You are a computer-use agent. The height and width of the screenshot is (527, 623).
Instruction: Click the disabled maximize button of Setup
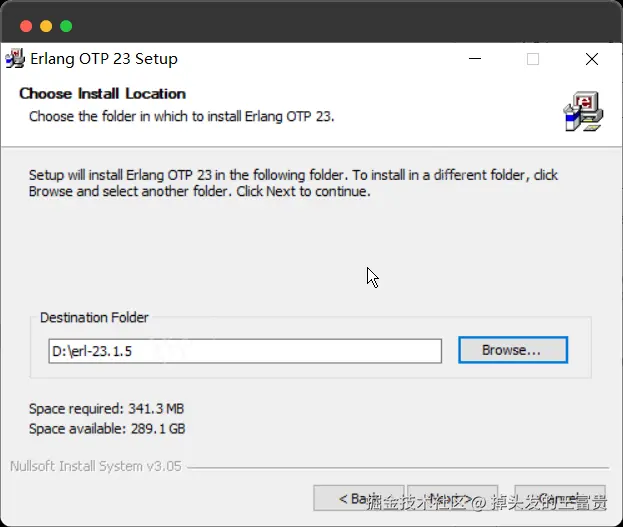(533, 59)
